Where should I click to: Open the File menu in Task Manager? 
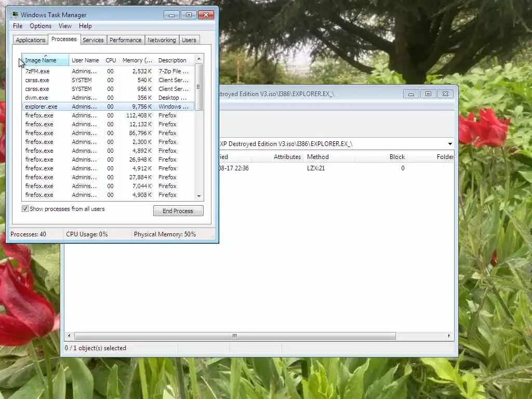click(18, 26)
